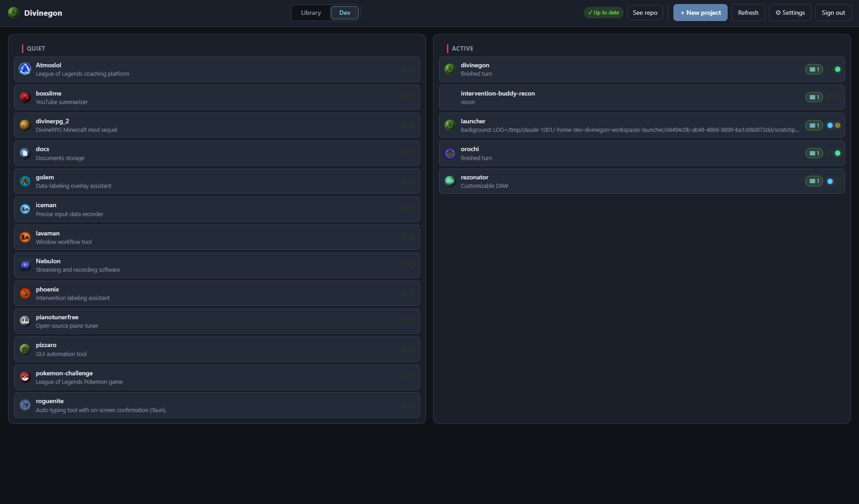This screenshot has width=859, height=504.
Task: Click the phoenix project icon
Action: pyautogui.click(x=25, y=293)
